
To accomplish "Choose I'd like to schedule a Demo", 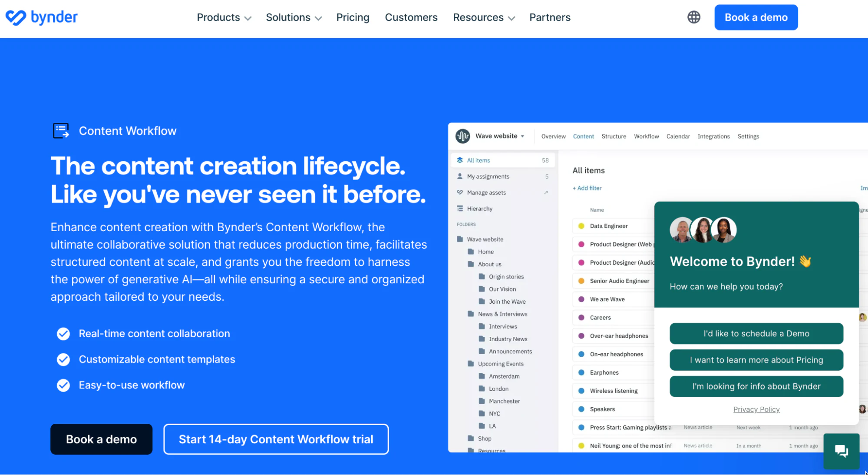I will point(756,333).
